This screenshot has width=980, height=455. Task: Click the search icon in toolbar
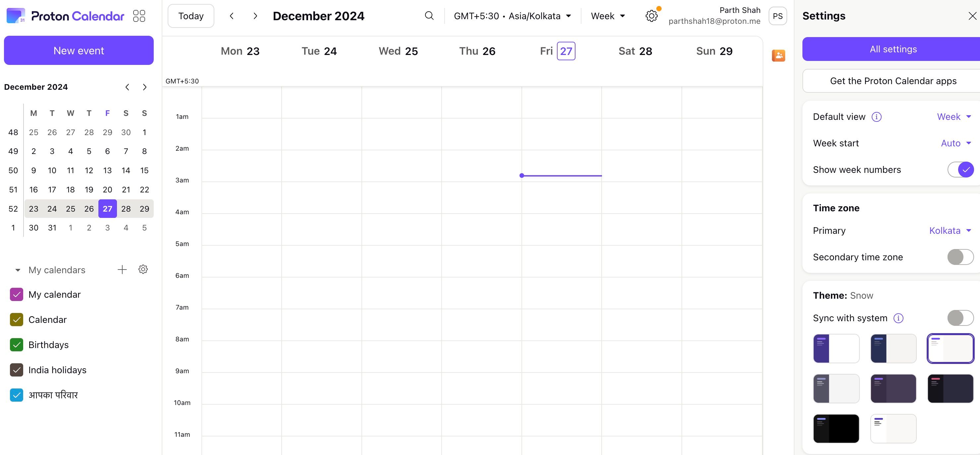pyautogui.click(x=429, y=16)
